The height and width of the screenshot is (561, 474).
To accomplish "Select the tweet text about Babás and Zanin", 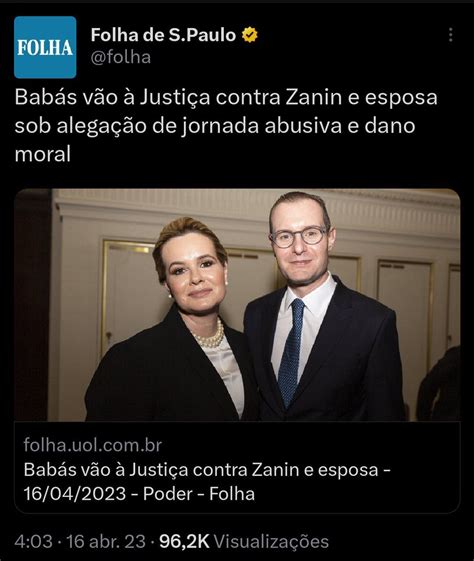I will click(226, 126).
